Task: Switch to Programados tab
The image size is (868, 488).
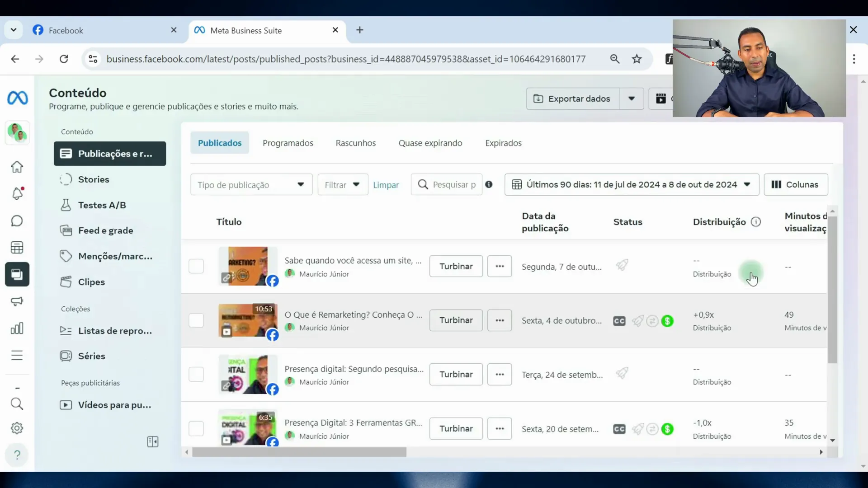Action: pos(288,143)
